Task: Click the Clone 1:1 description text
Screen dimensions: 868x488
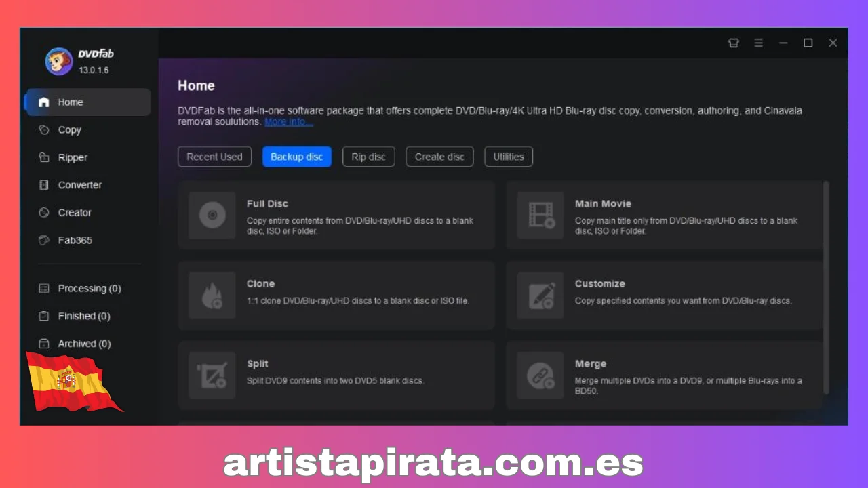Action: (358, 301)
